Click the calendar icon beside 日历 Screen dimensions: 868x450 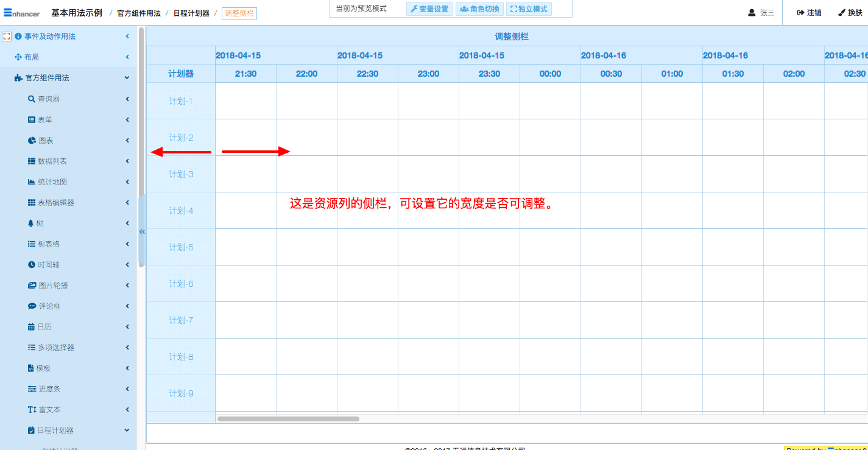(x=31, y=327)
